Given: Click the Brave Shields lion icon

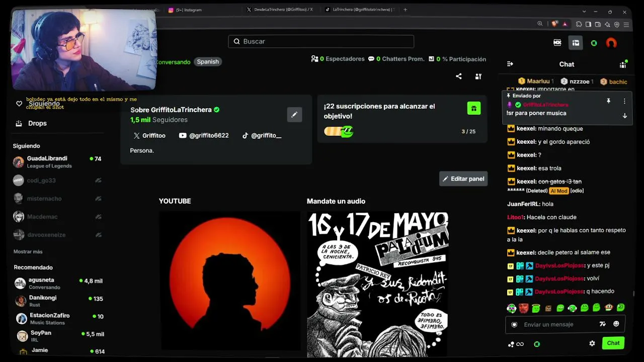Looking at the screenshot, I should (x=554, y=24).
